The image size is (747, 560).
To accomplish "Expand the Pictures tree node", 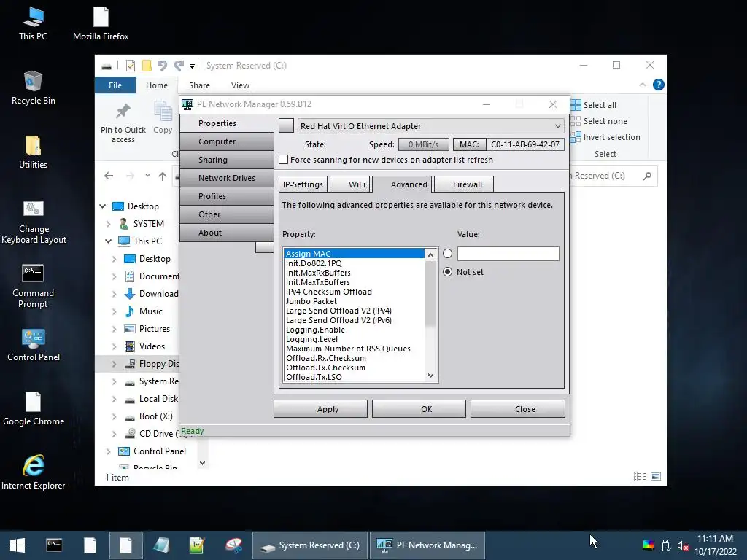I will [115, 329].
